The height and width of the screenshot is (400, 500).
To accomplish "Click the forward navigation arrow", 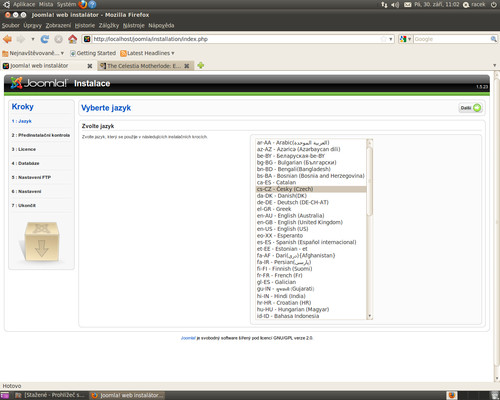I will coord(21,39).
